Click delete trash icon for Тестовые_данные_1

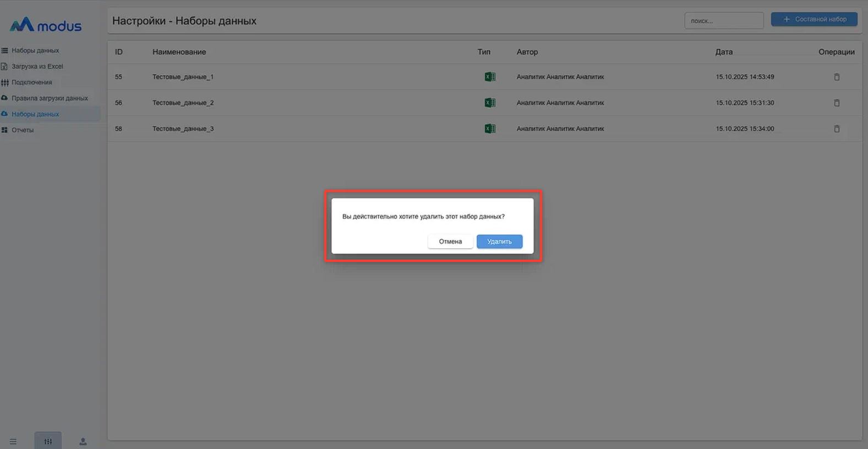pos(837,77)
